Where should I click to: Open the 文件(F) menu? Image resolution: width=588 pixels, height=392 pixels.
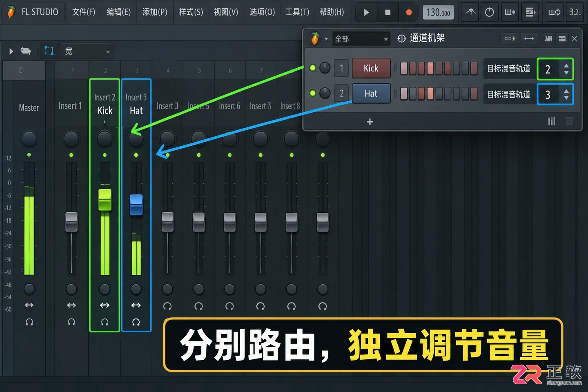(x=84, y=12)
